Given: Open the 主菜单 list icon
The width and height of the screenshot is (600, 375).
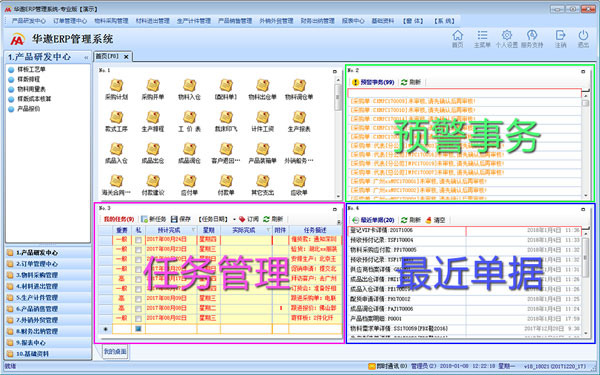Looking at the screenshot, I should (x=482, y=39).
